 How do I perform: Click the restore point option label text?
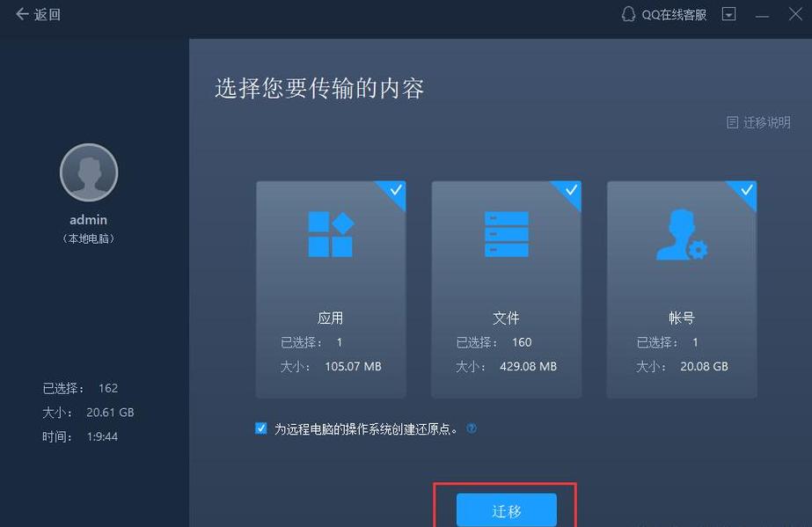(366, 429)
